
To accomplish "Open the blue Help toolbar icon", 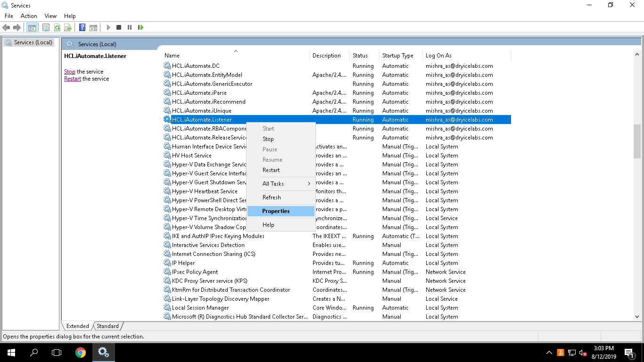I will click(82, 27).
